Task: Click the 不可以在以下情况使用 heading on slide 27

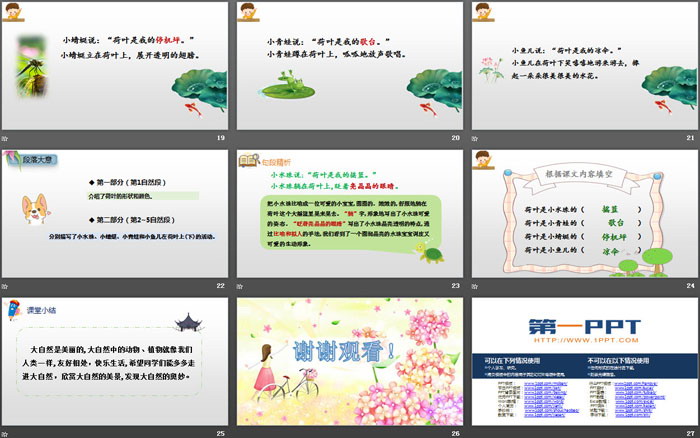Action: [618, 360]
